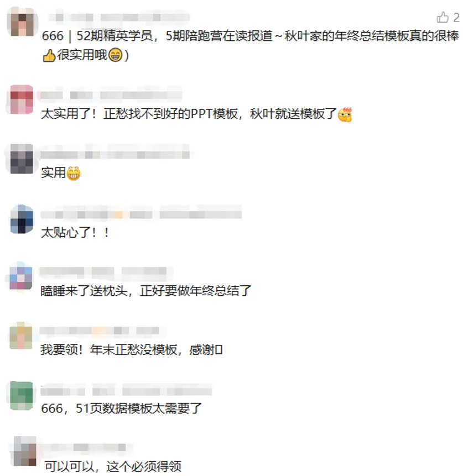Viewport: 463px width, 476px height.
Task: Open dark gray avatar beside 实用 comment
Action: coord(21,159)
